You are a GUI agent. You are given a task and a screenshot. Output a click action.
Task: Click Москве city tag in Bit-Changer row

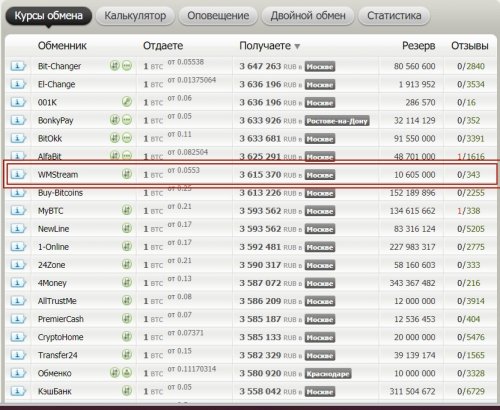tap(320, 66)
